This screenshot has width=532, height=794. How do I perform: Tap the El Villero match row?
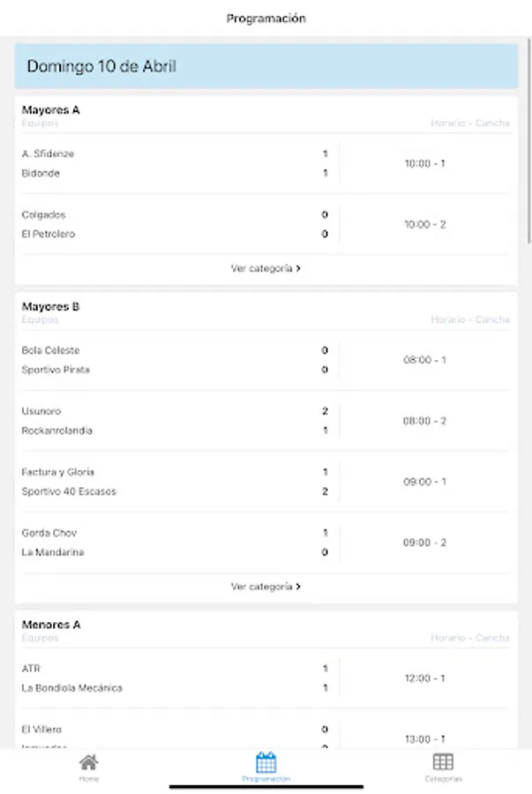coord(266,734)
